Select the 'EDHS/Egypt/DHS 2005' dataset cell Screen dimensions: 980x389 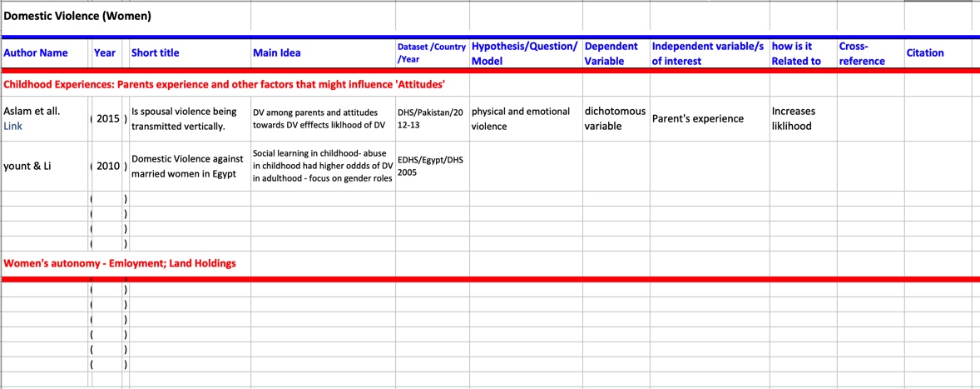coord(430,166)
